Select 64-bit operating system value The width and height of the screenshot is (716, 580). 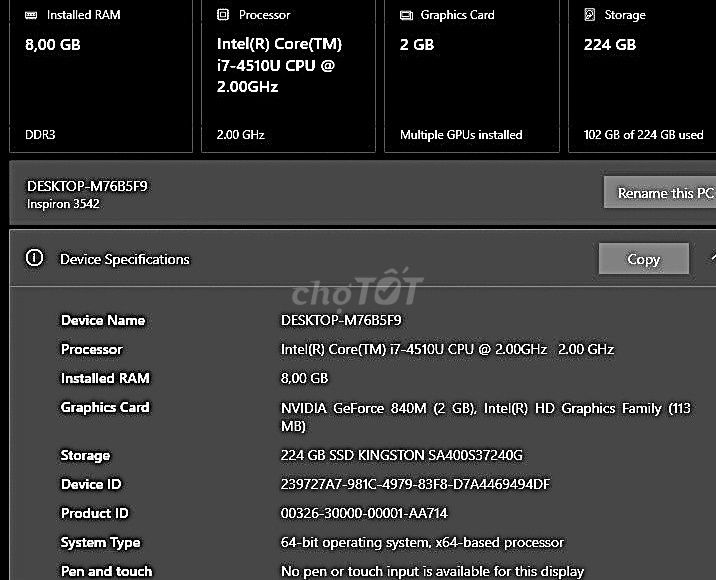422,543
